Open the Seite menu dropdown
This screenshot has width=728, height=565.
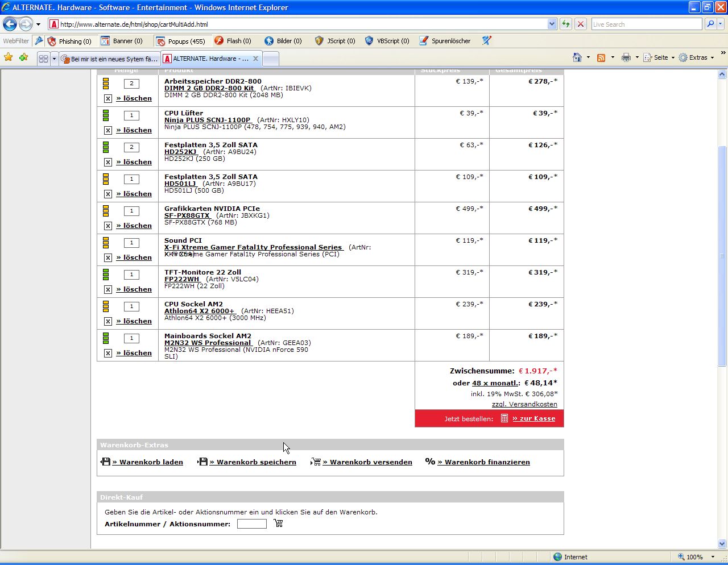659,57
